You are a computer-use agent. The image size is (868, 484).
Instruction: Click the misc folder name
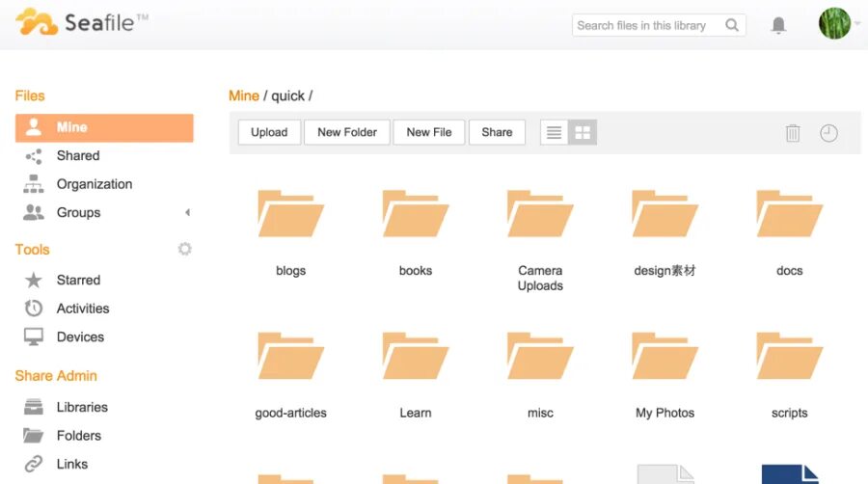click(x=540, y=413)
